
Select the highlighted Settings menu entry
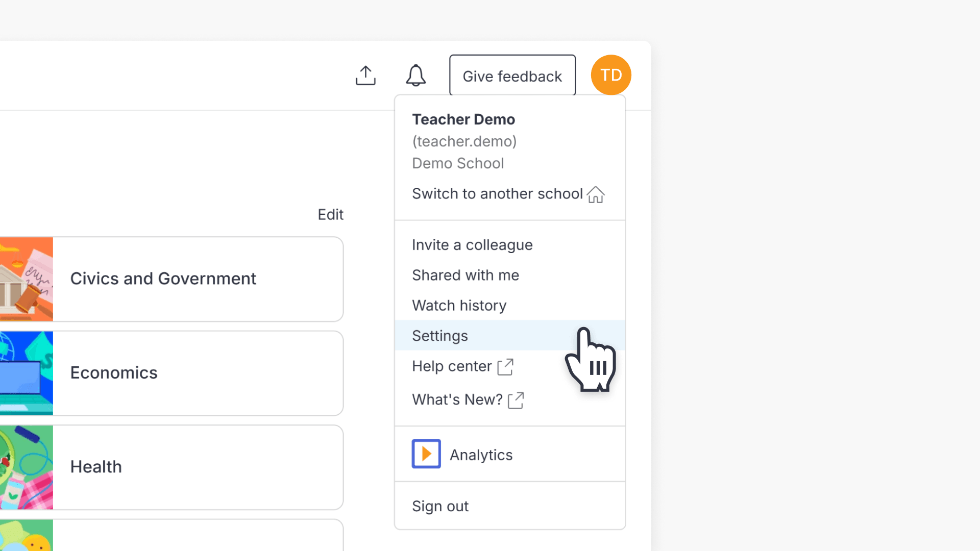439,335
